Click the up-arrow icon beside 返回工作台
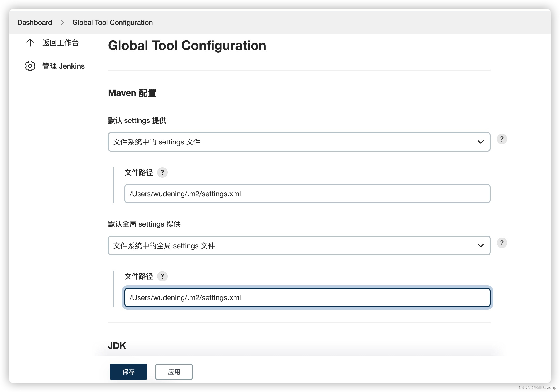This screenshot has height=392, width=560. click(30, 43)
